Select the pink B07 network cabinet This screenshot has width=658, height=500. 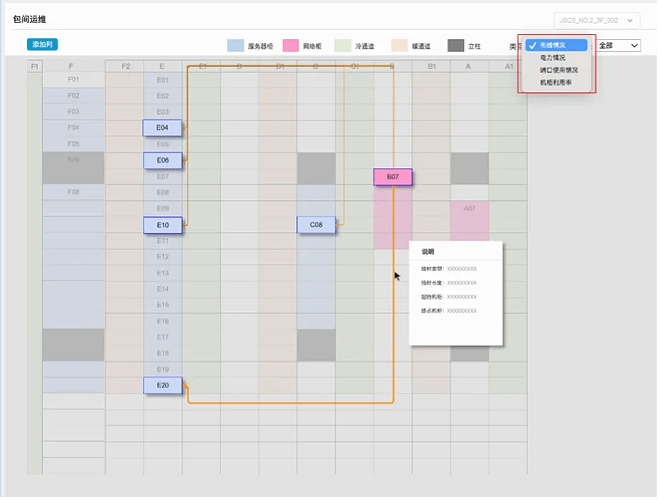393,177
